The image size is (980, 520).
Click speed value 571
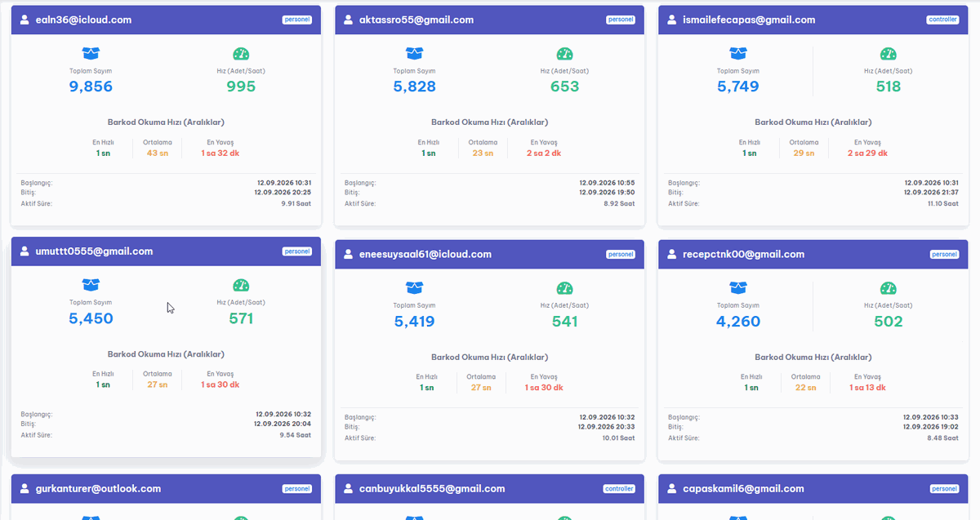point(241,318)
